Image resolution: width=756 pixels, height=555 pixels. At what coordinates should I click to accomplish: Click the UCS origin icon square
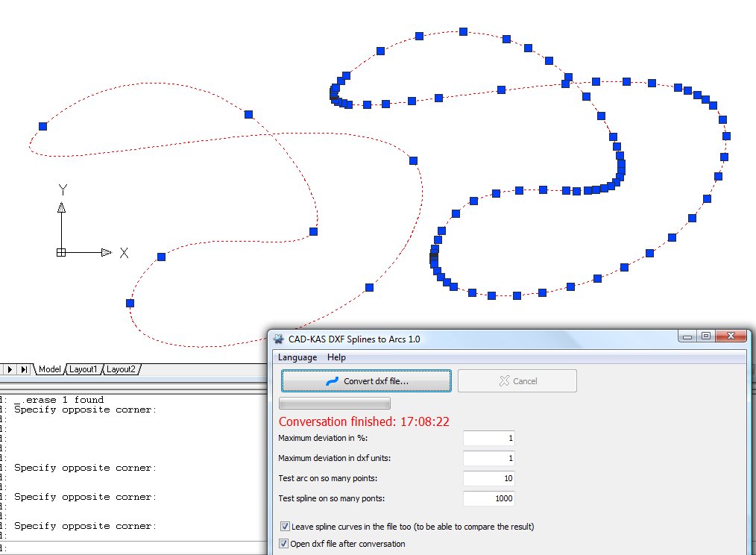click(61, 253)
